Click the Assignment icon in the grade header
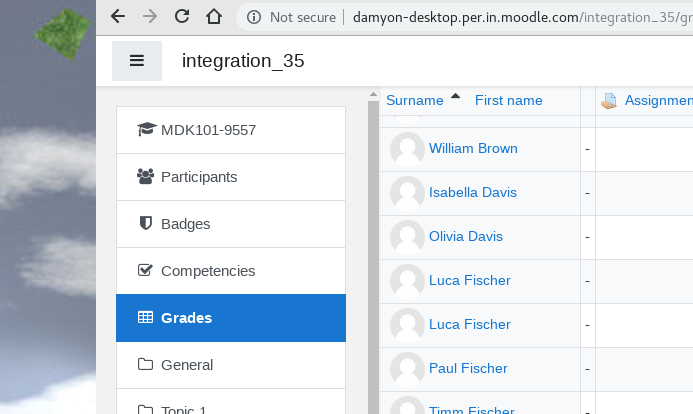Viewport: 693px width, 414px height. click(x=609, y=101)
